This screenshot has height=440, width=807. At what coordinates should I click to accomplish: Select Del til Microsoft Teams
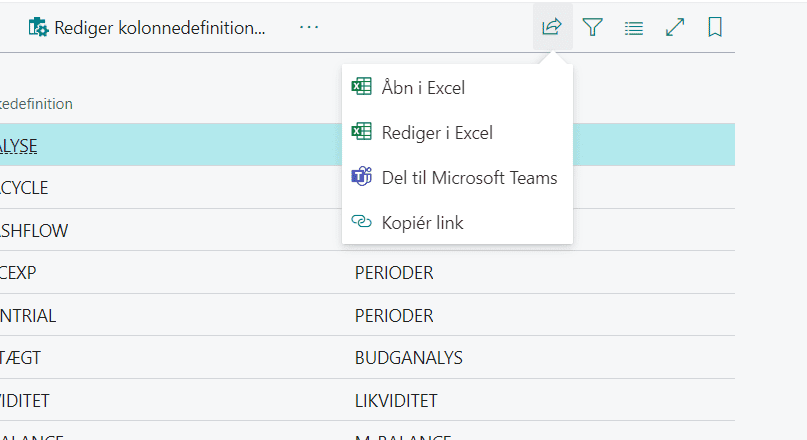[469, 178]
